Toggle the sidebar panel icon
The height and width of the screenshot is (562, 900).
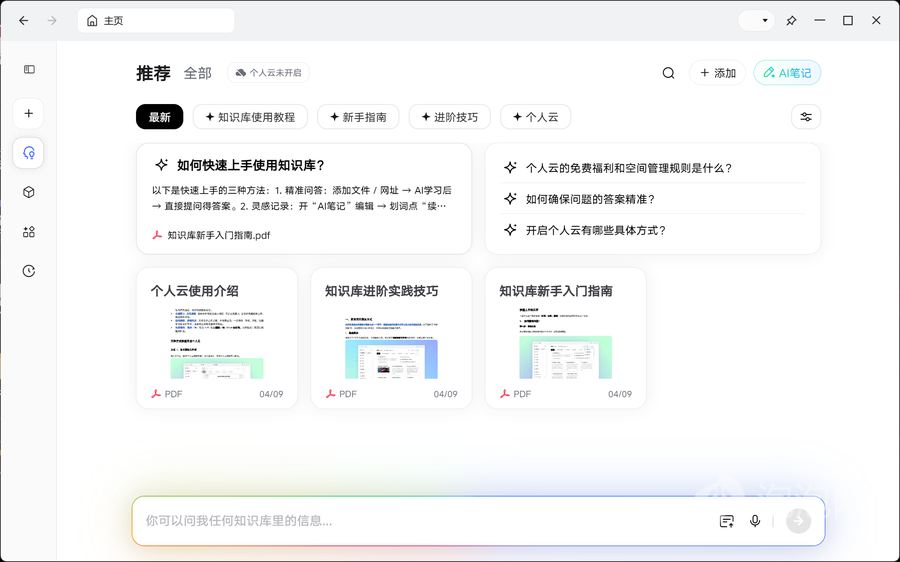(x=29, y=70)
